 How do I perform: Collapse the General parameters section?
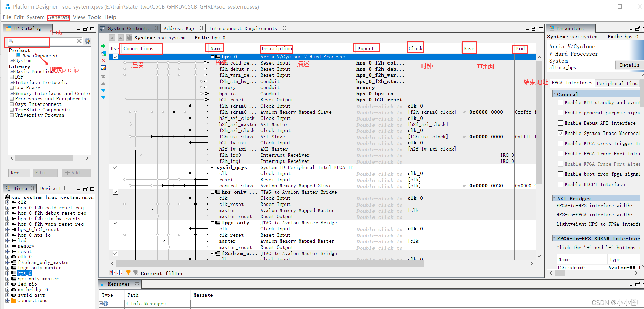pos(554,94)
